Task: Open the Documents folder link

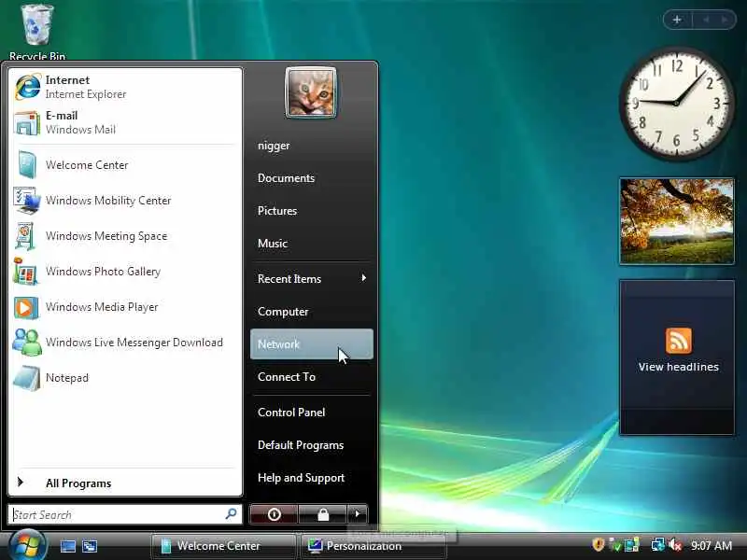Action: click(312, 178)
